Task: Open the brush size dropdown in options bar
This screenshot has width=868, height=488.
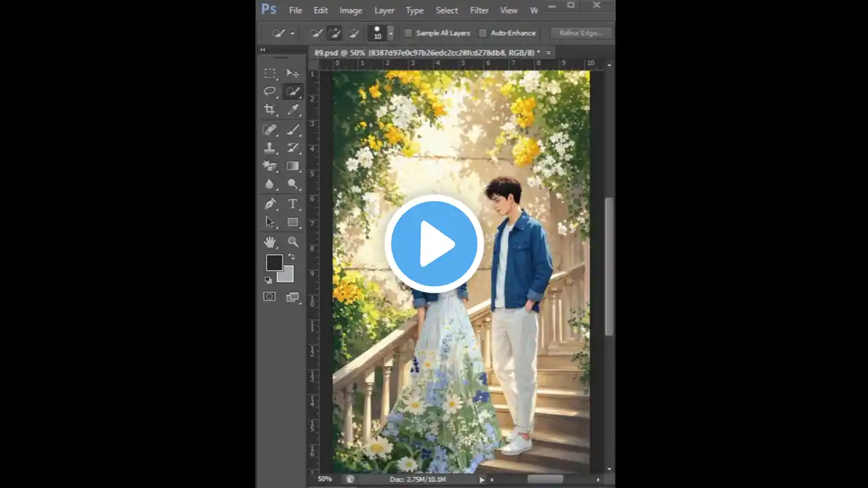Action: tap(391, 33)
